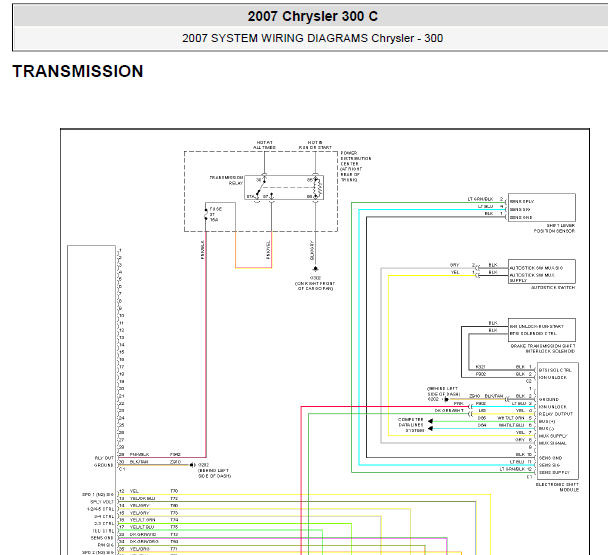Click the Transmission Relay label
The height and width of the screenshot is (555, 608).
pyautogui.click(x=226, y=180)
